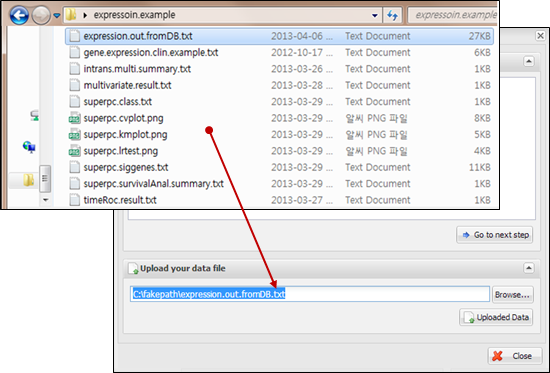The height and width of the screenshot is (373, 550).
Task: Click the file icon of intrans.multi.summary.txt
Action: pos(74,69)
